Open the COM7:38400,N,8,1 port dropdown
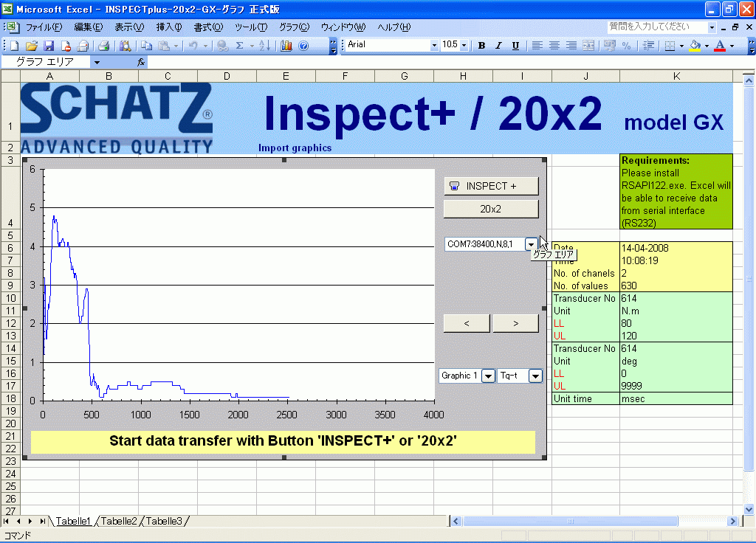This screenshot has height=543, width=756. pos(531,244)
